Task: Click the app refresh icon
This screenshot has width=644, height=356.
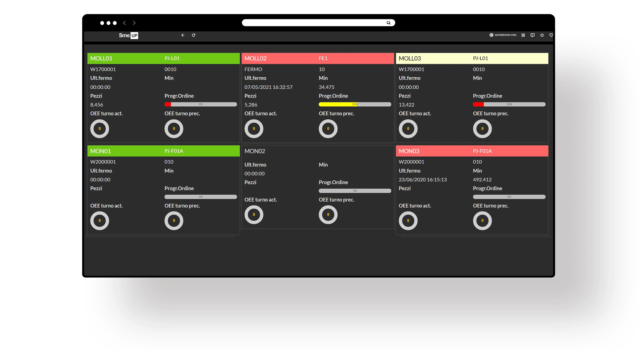Action: pos(194,35)
